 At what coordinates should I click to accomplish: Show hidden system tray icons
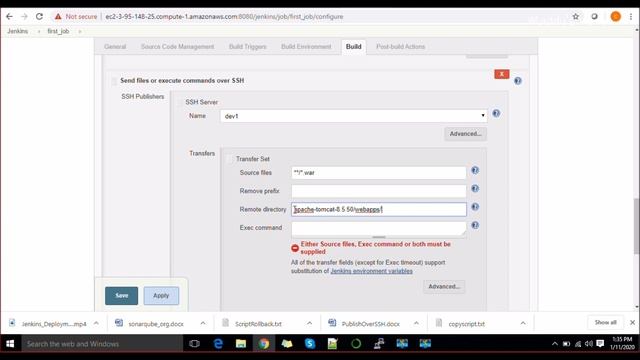click(x=555, y=344)
